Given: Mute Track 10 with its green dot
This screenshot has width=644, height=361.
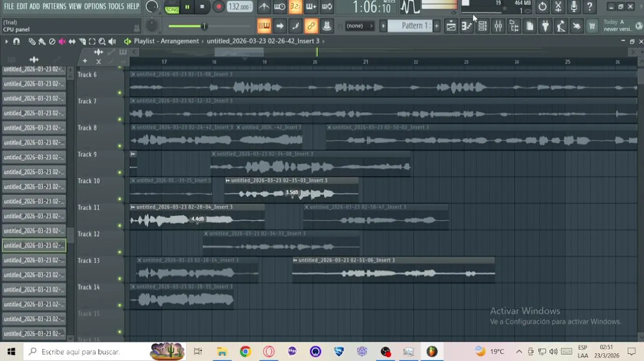Looking at the screenshot, I should [119, 199].
